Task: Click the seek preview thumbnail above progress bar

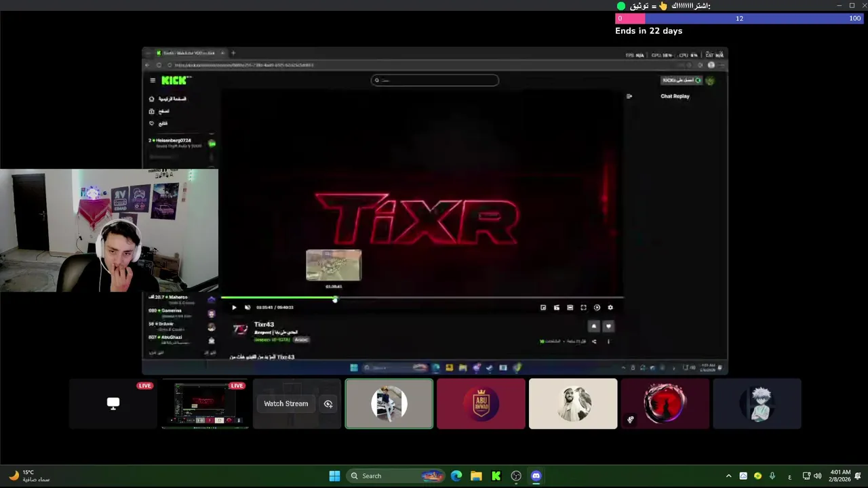Action: (x=334, y=265)
